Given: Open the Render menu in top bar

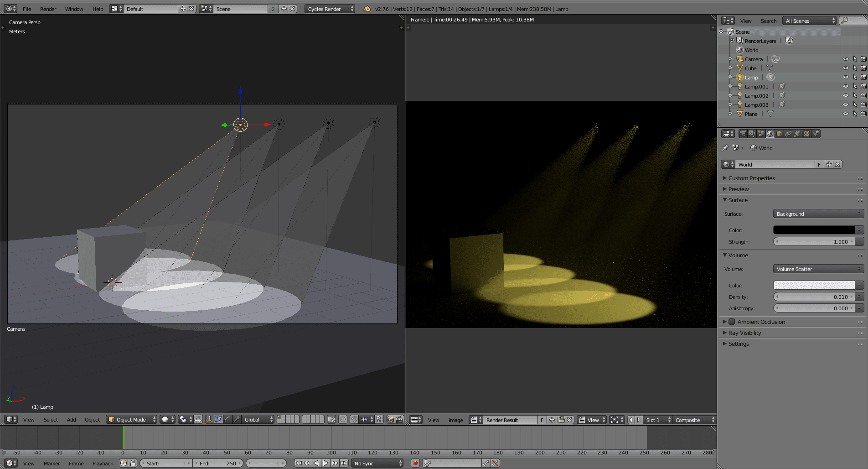Looking at the screenshot, I should [x=48, y=9].
